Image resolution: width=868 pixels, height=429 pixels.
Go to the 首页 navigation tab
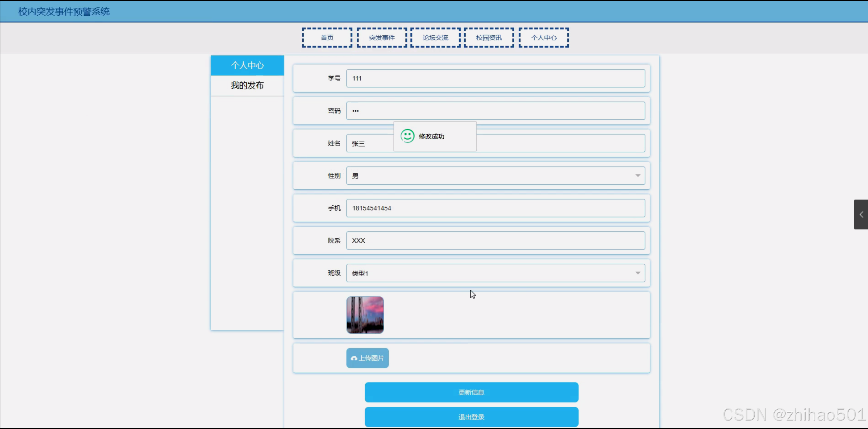tap(327, 38)
